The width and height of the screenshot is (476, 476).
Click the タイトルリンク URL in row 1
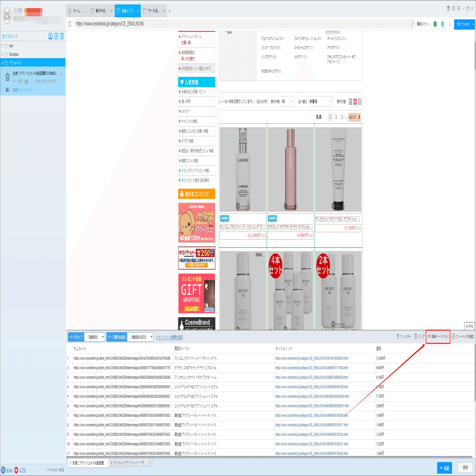tap(312, 358)
